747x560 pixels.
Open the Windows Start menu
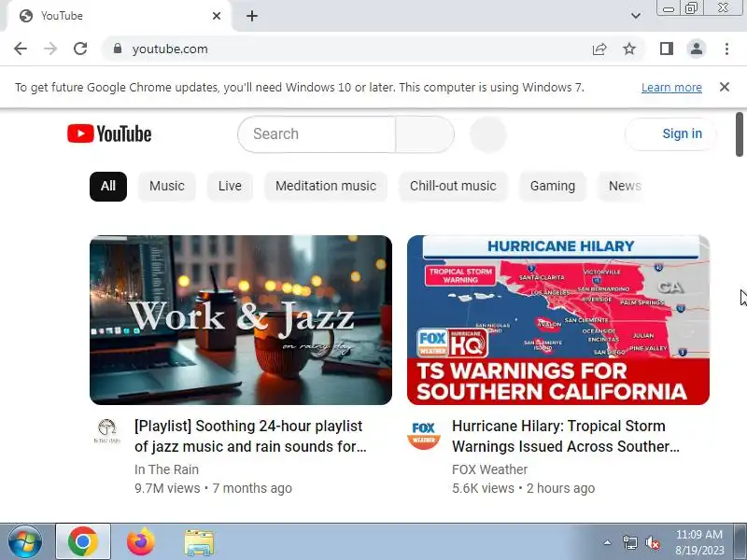point(25,542)
